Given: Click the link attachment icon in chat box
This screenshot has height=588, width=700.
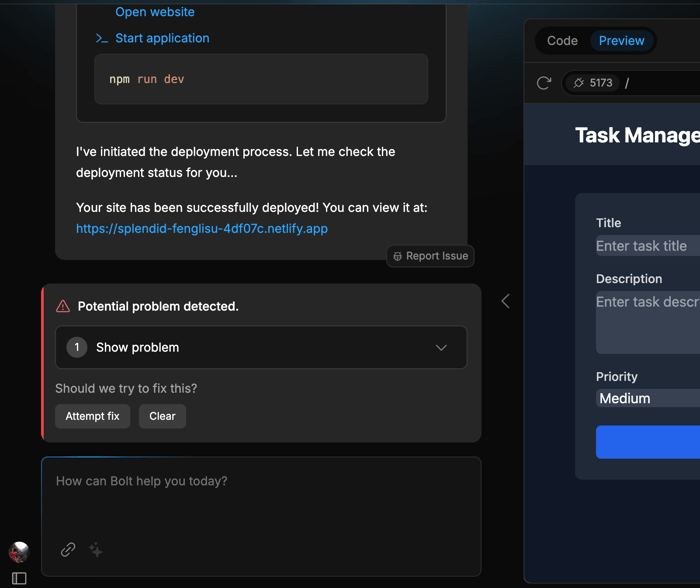Looking at the screenshot, I should coord(68,549).
